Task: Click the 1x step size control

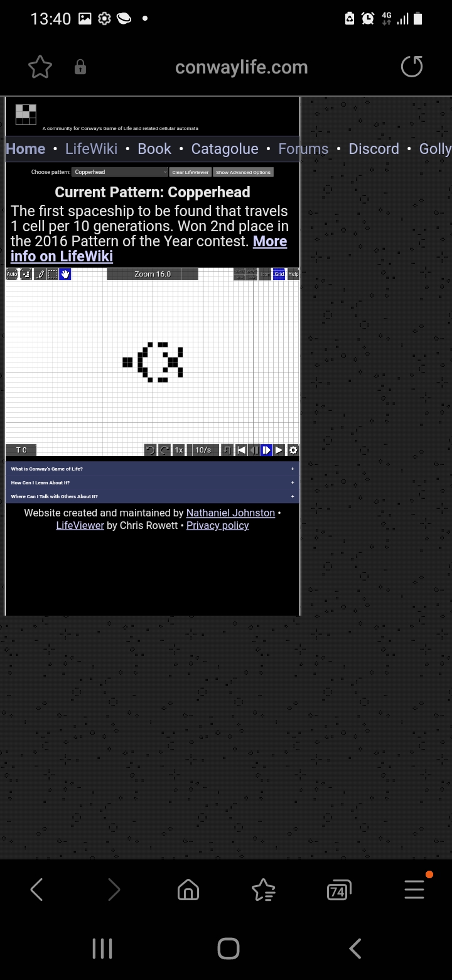Action: (x=179, y=450)
